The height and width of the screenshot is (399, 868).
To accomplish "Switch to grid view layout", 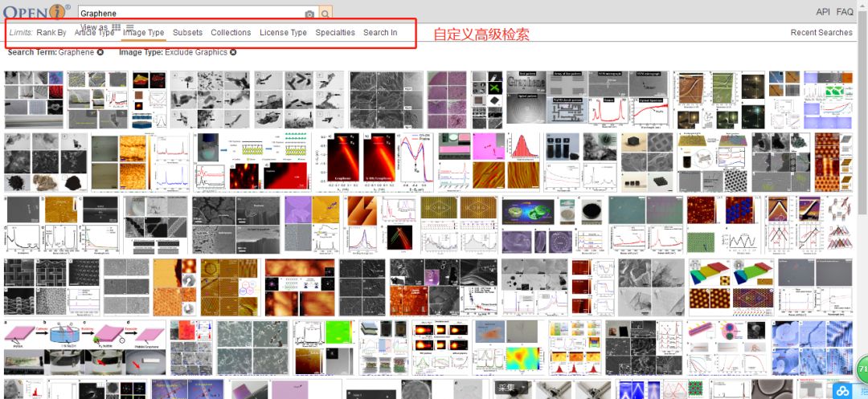I will (117, 26).
